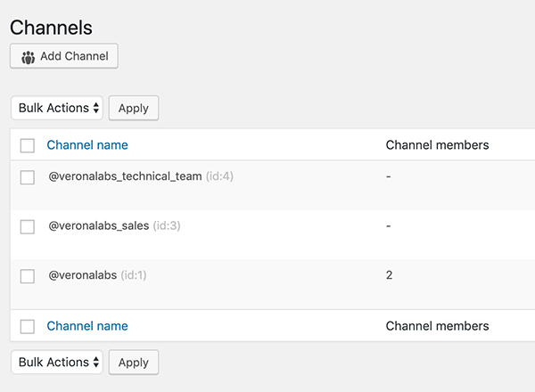Click the Channels page heading
The width and height of the screenshot is (535, 392).
(x=51, y=29)
